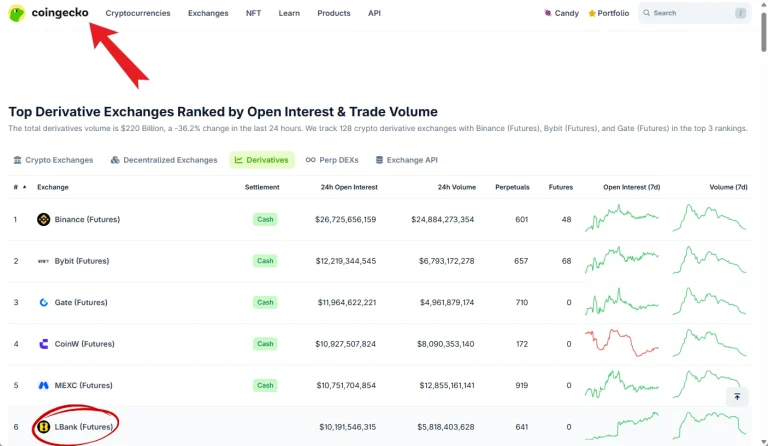768x446 pixels.
Task: Sort by Futures column header
Action: pos(560,187)
